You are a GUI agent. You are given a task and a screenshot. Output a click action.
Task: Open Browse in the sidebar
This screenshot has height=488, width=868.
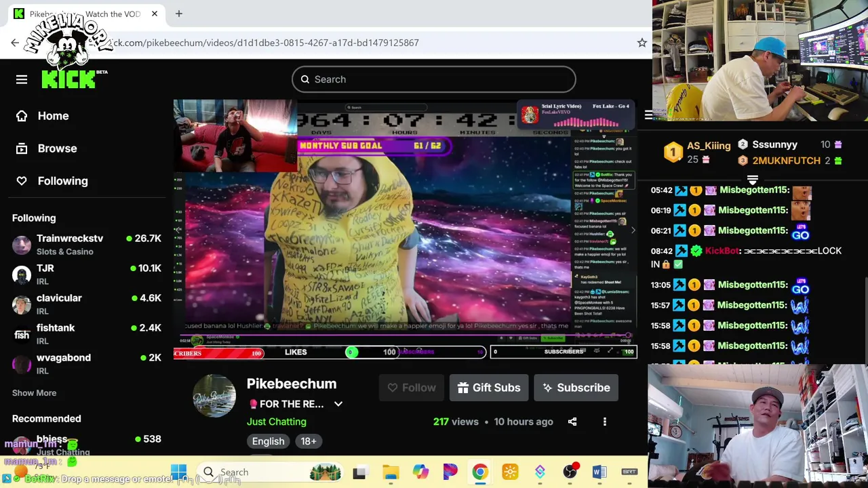(x=57, y=148)
